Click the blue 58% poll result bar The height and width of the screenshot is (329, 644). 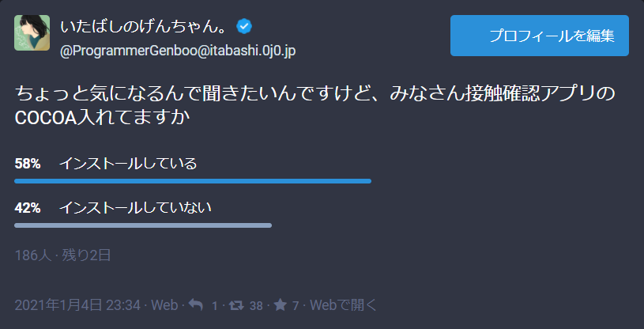193,181
